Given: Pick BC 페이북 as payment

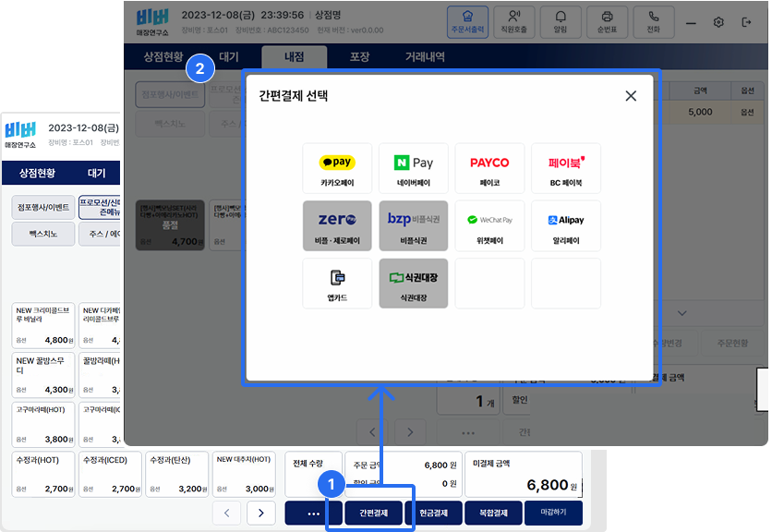Looking at the screenshot, I should click(566, 168).
